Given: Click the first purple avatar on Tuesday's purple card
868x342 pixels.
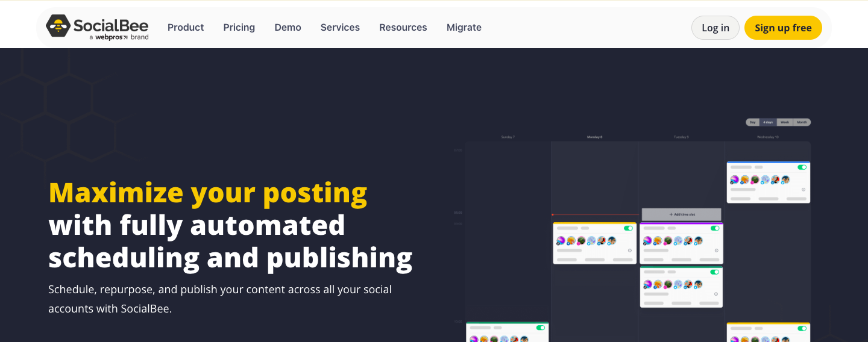Looking at the screenshot, I should pyautogui.click(x=647, y=240).
